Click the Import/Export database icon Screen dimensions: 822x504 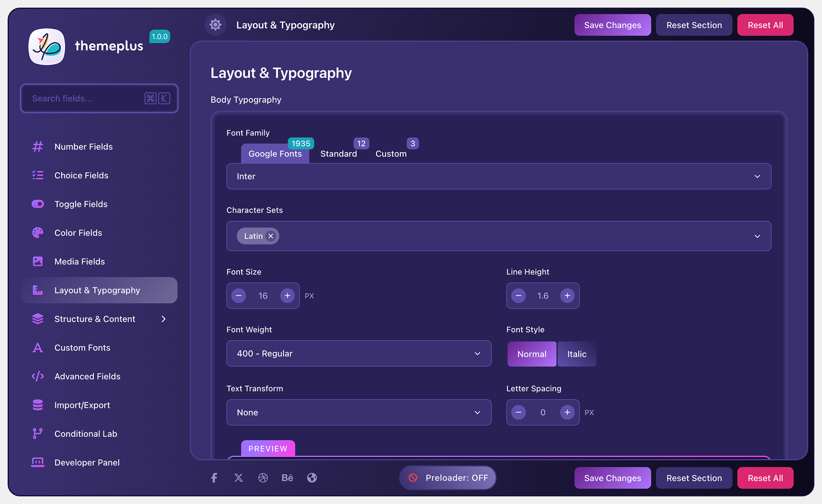38,405
